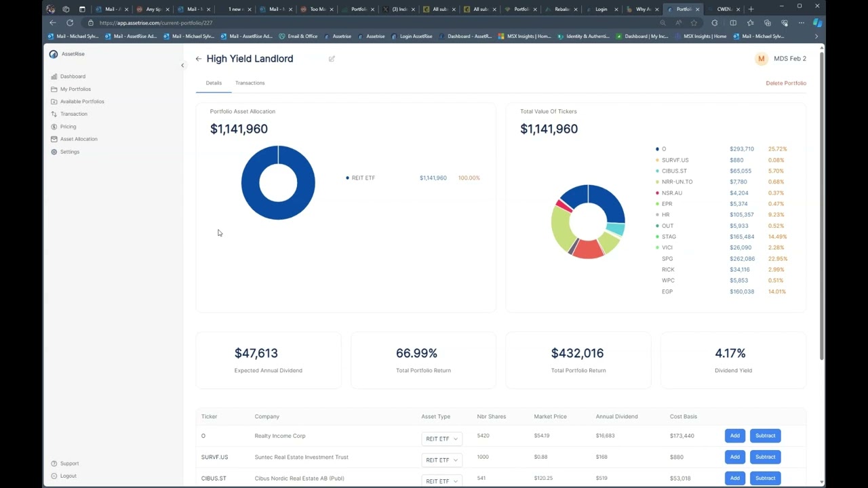
Task: Click Delete Portfolio
Action: (x=786, y=83)
